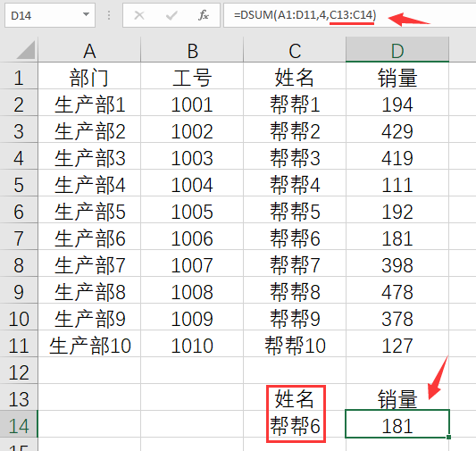Click cell 生产部6
The height and width of the screenshot is (451, 476).
pyautogui.click(x=89, y=237)
